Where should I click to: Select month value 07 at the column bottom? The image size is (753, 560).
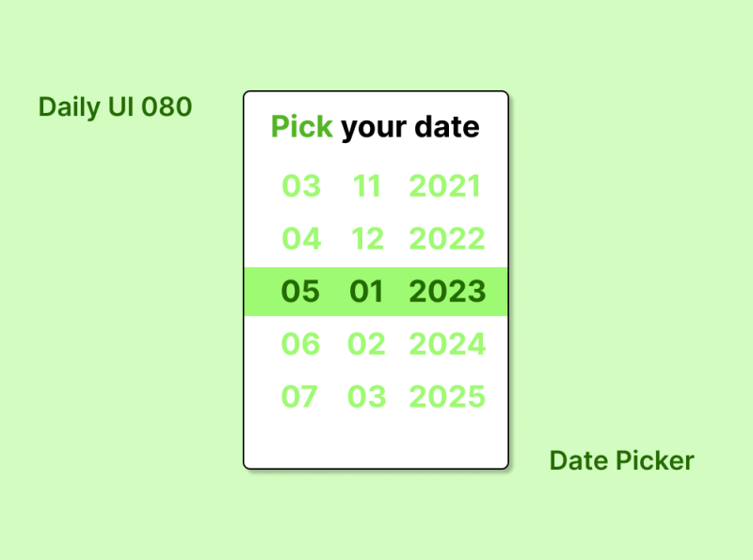301,396
